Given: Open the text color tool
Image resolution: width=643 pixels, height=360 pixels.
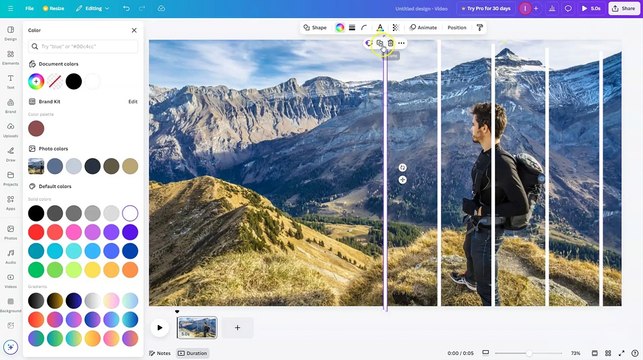Looking at the screenshot, I should (x=380, y=27).
